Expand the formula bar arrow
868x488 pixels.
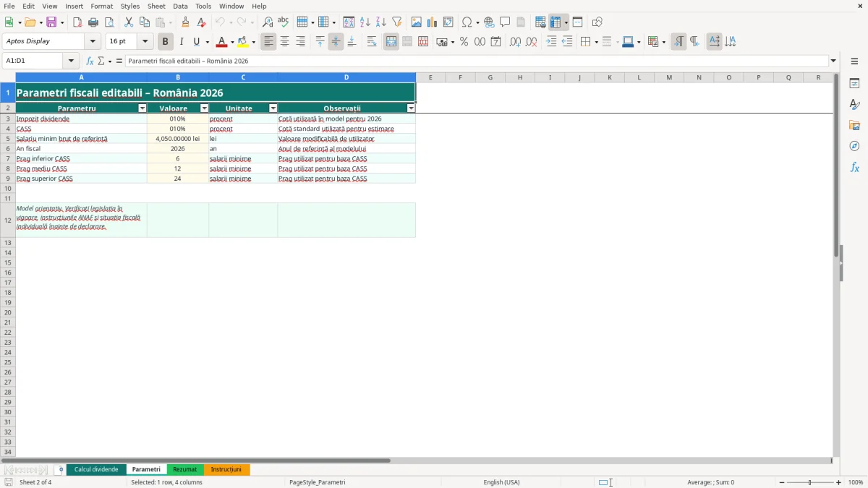pos(833,61)
